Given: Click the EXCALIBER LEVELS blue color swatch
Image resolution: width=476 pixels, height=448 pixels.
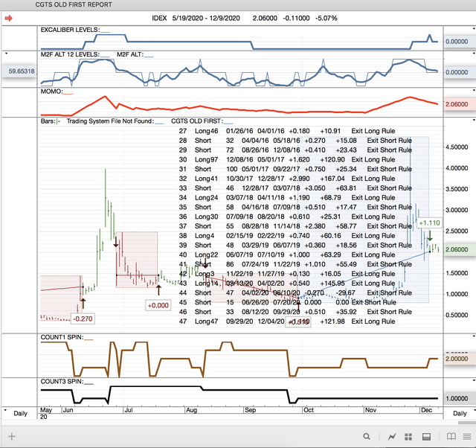Looking at the screenshot, I should coord(105,32).
